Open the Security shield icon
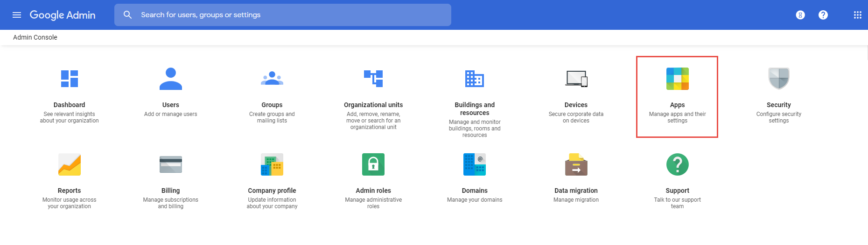This screenshot has height=245, width=868. pyautogui.click(x=779, y=79)
